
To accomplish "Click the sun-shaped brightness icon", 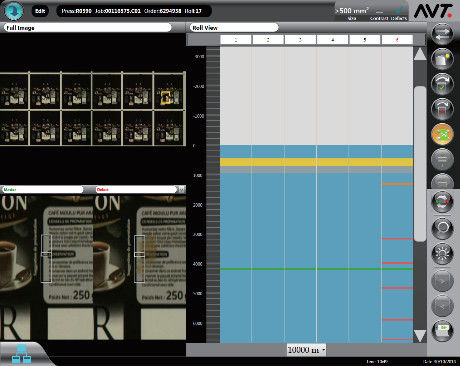I will click(x=442, y=254).
